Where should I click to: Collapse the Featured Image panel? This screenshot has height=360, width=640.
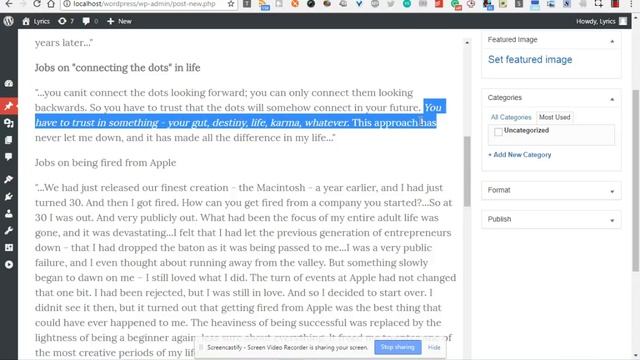tap(612, 41)
